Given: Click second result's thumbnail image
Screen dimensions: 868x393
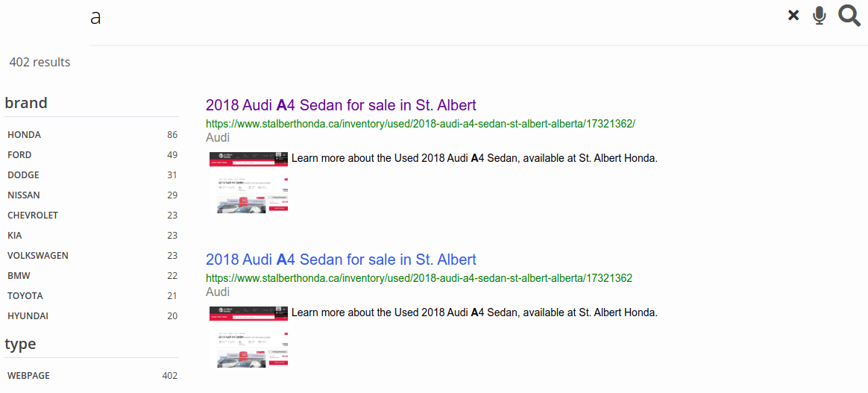Looking at the screenshot, I should click(249, 337).
